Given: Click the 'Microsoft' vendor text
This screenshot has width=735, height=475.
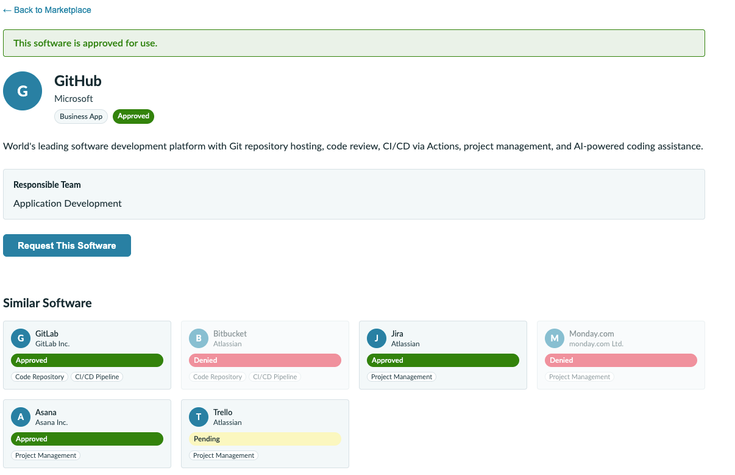Looking at the screenshot, I should [x=74, y=99].
